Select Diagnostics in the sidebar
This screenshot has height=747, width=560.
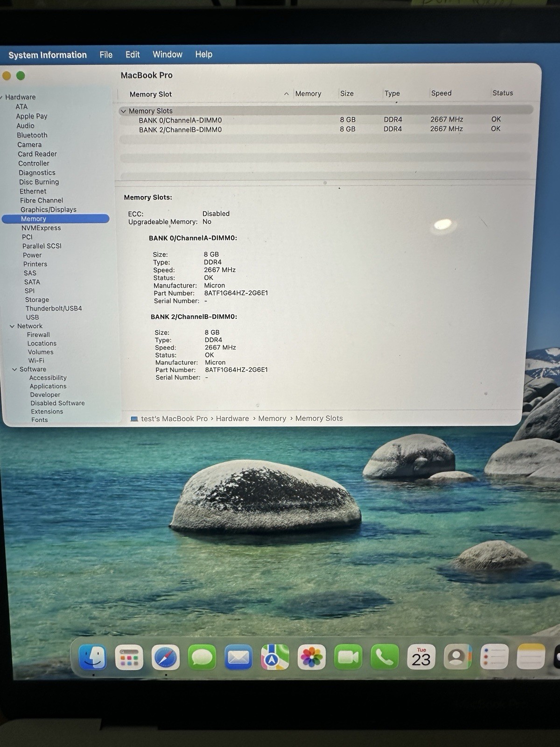[37, 173]
